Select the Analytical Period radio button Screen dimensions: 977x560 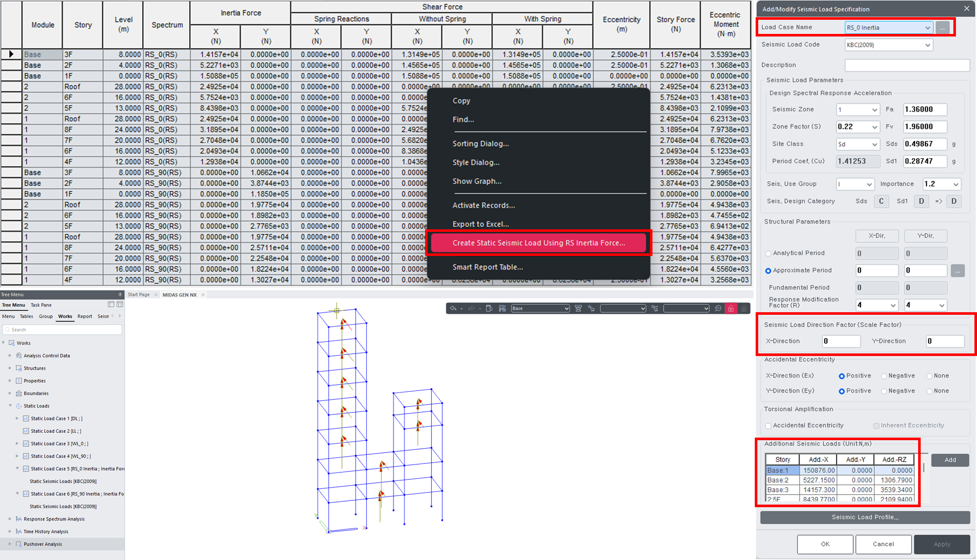click(x=768, y=253)
